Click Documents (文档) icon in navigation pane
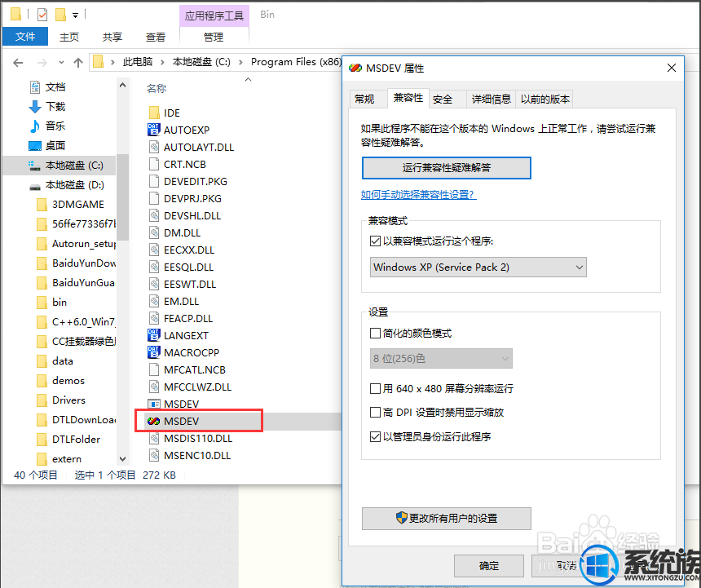 [x=34, y=86]
